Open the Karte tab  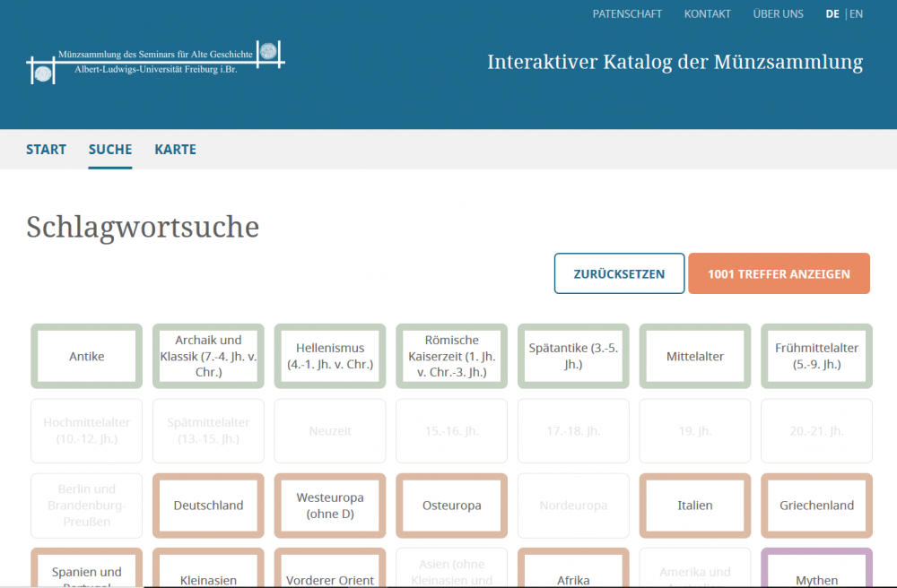tap(175, 150)
